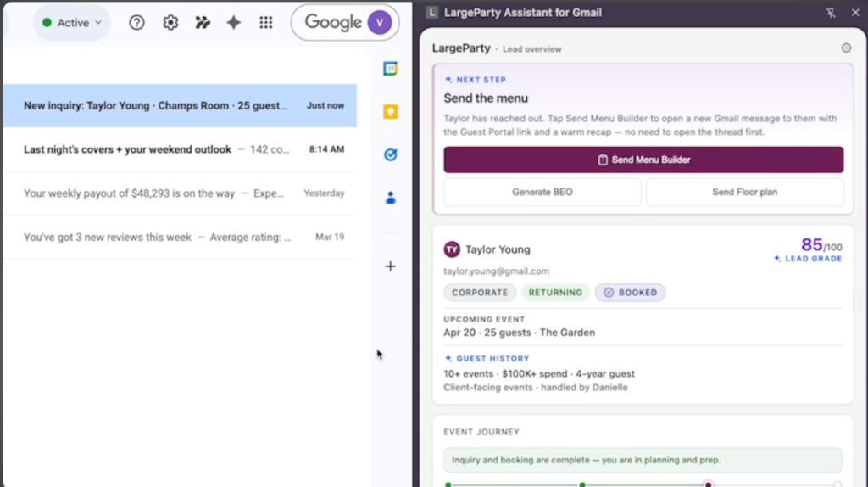Click the upcoming event details Apr 20
This screenshot has width=868, height=487.
click(x=520, y=333)
